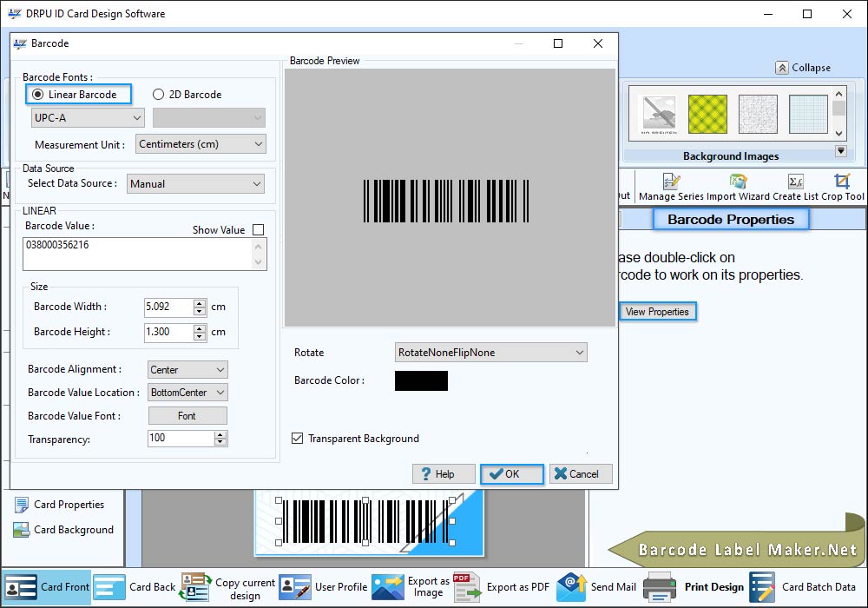The width and height of the screenshot is (868, 608).
Task: Select the Linear Barcode radio button
Action: 37,95
